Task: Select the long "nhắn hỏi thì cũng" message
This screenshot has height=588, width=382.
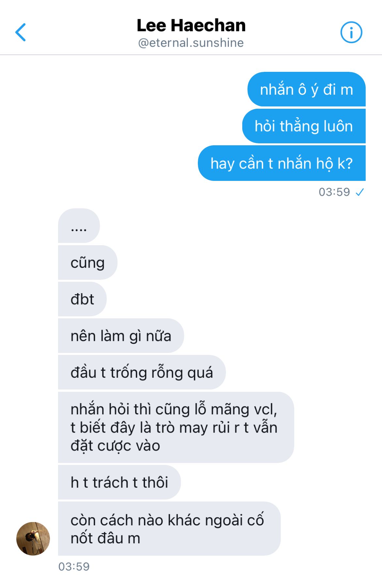Action: tap(176, 427)
